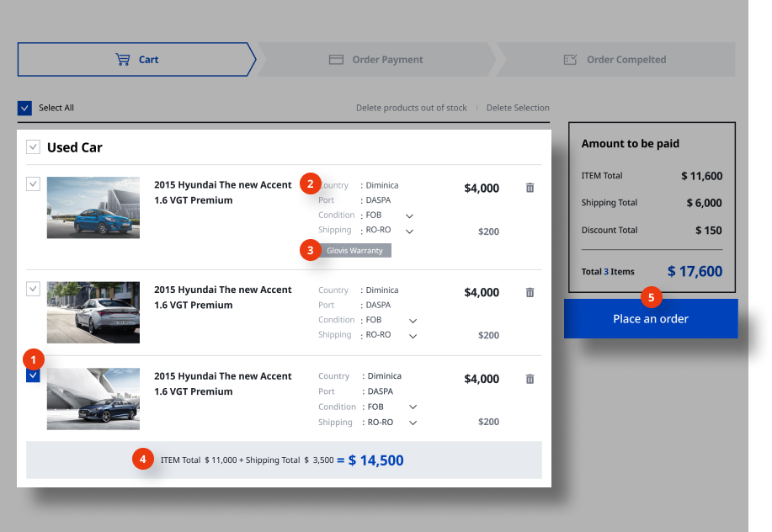Open the bright blue Accent car thumbnail
772x532 pixels.
pyautogui.click(x=93, y=208)
